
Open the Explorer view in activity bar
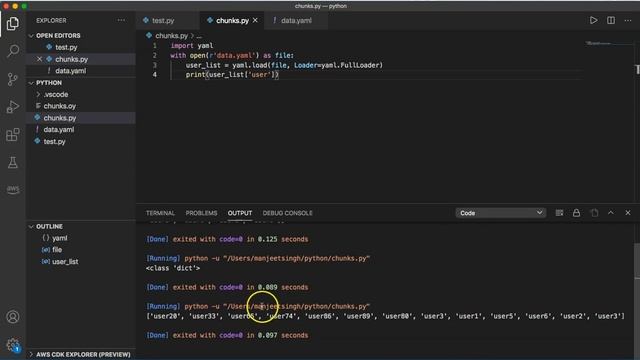[13, 24]
